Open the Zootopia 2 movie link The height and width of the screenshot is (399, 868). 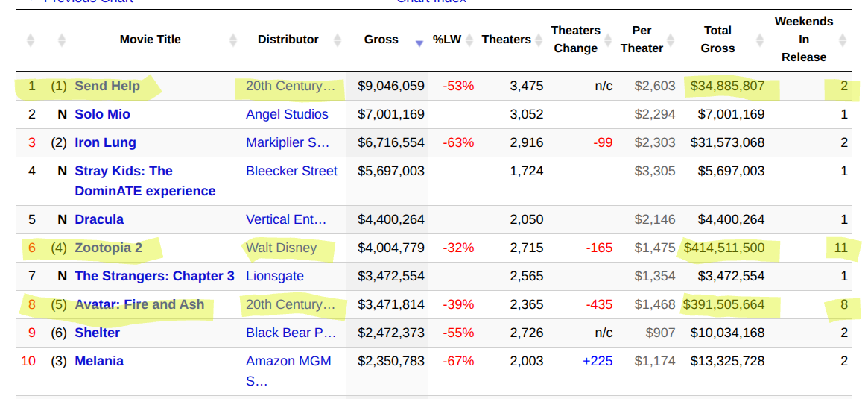(x=108, y=248)
